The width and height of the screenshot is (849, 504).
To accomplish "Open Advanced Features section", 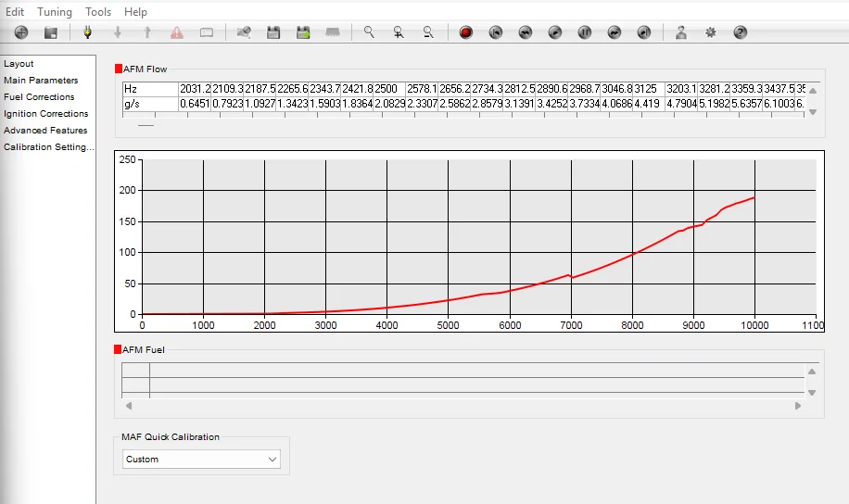I will (45, 131).
